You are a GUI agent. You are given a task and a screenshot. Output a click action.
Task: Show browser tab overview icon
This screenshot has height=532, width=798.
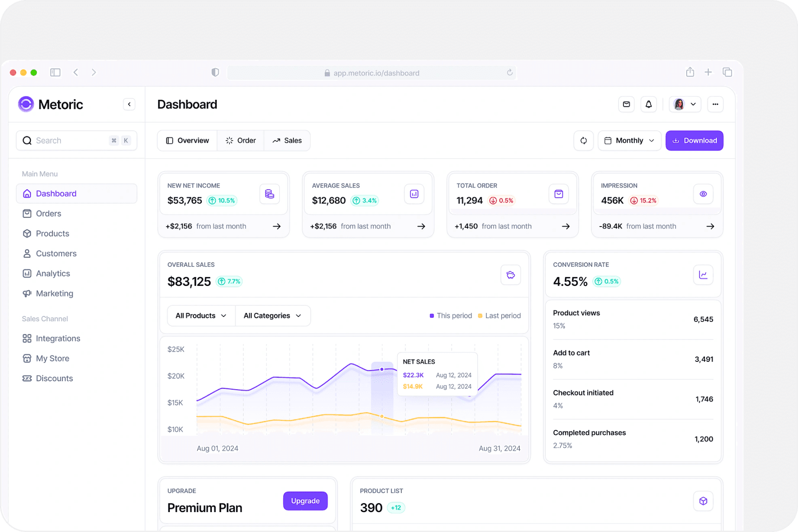tap(727, 72)
